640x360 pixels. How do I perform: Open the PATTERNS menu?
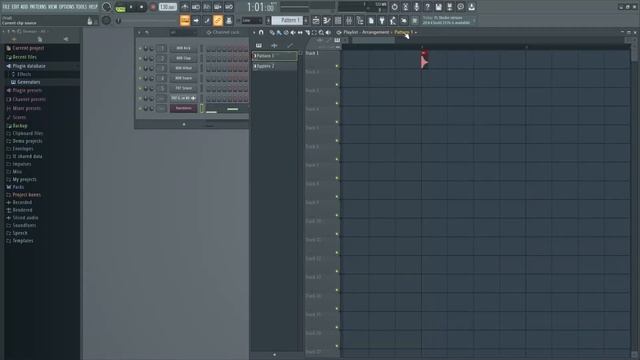point(38,7)
